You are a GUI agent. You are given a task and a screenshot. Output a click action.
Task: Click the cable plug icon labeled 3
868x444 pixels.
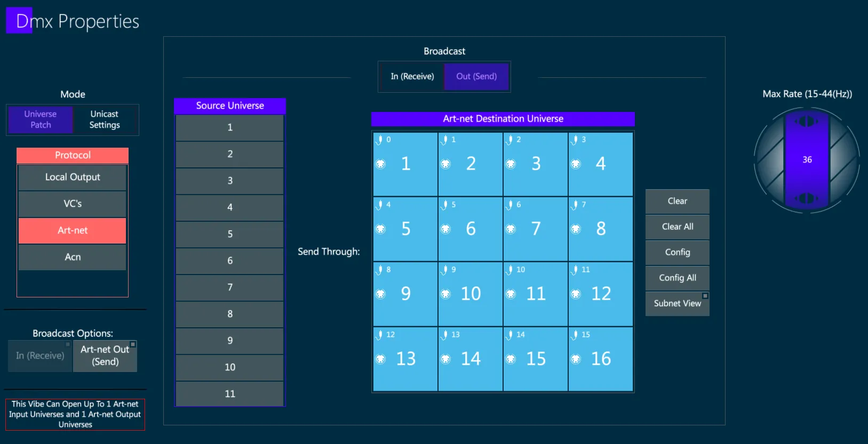[x=575, y=140]
